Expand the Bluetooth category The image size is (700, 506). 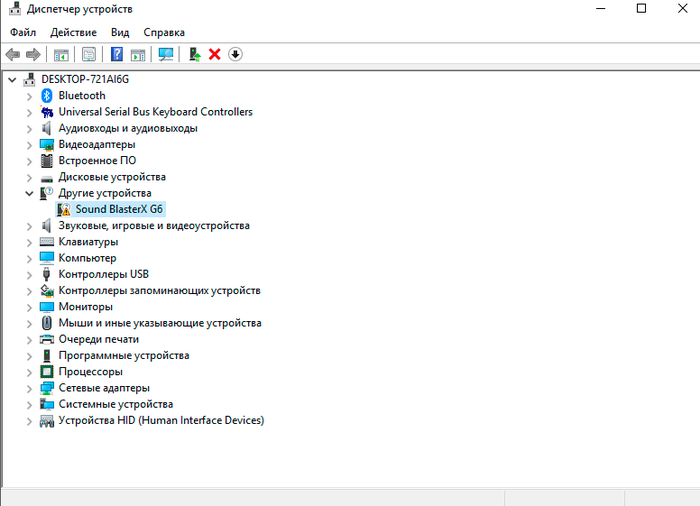(x=29, y=96)
